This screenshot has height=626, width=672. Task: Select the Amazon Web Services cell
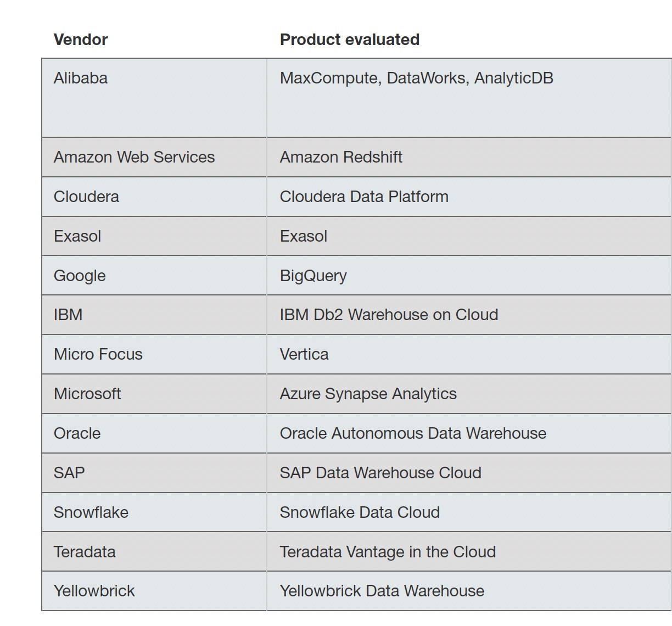134,157
